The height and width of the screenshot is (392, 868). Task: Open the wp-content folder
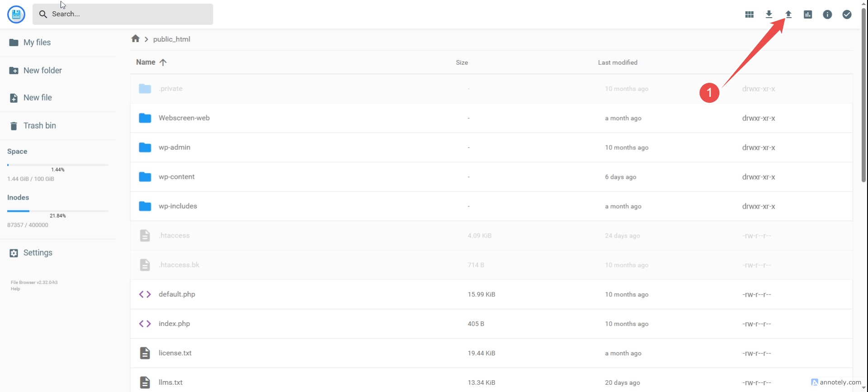(x=176, y=177)
